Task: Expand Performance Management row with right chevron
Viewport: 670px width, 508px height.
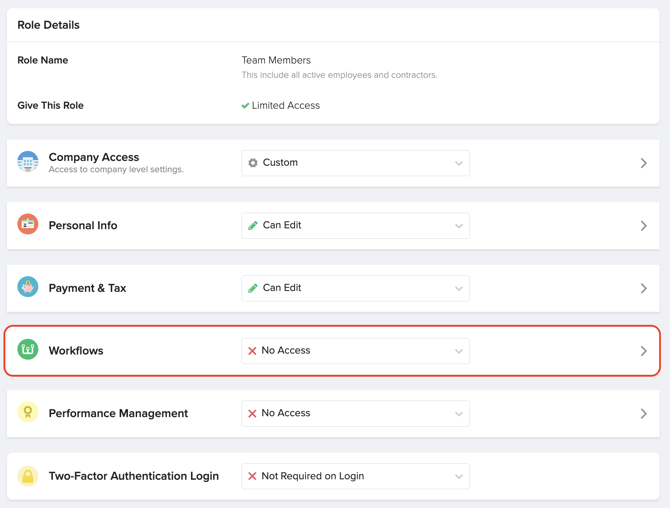Action: [644, 414]
